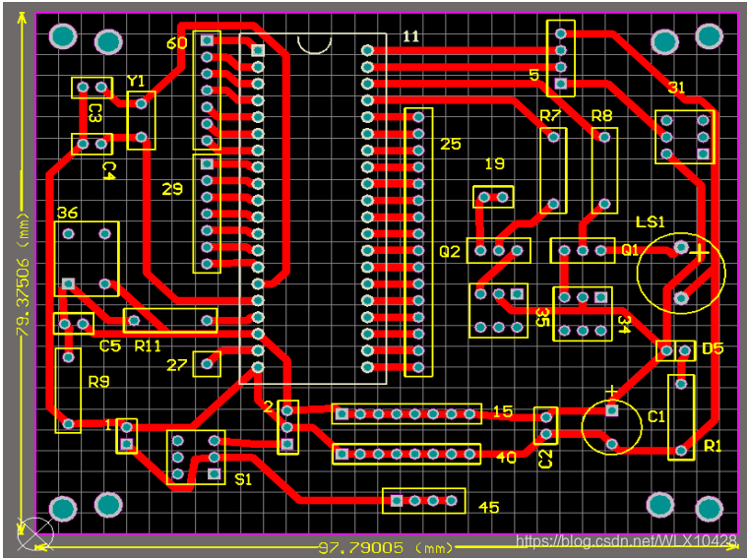Select the lower pad of resistor R8

point(604,204)
